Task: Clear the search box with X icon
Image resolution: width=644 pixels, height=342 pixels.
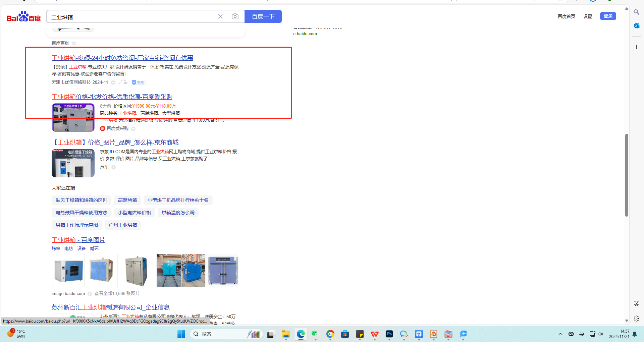Action: coord(220,16)
